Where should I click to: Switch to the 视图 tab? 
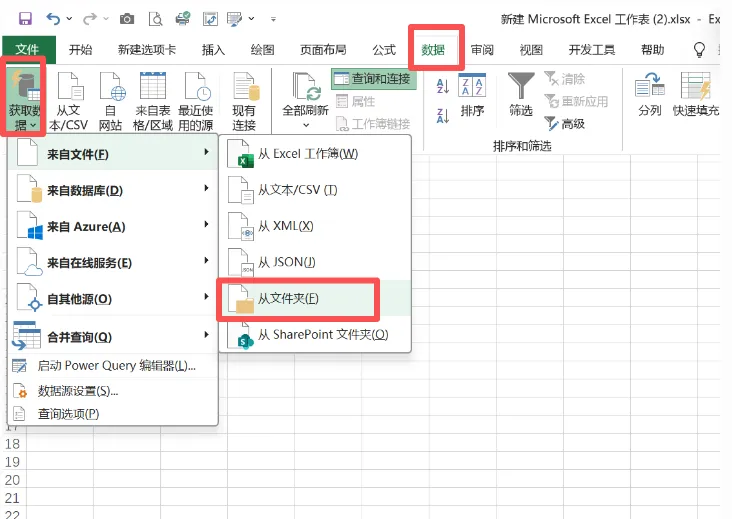click(x=531, y=49)
